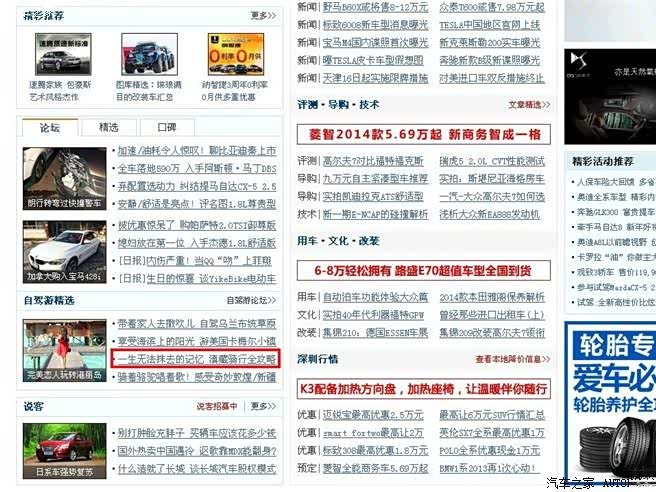
Task: Open POLO全系优惠现金1万元 link
Action: pos(490,451)
